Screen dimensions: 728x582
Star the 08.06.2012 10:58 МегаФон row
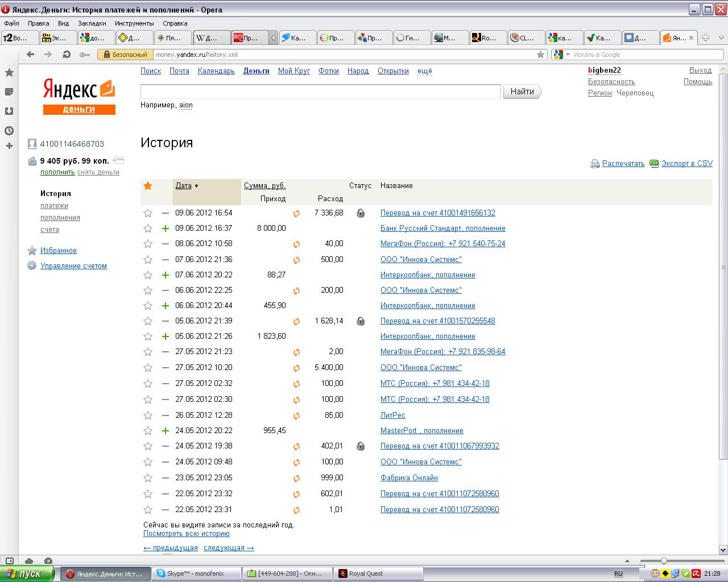tap(148, 244)
